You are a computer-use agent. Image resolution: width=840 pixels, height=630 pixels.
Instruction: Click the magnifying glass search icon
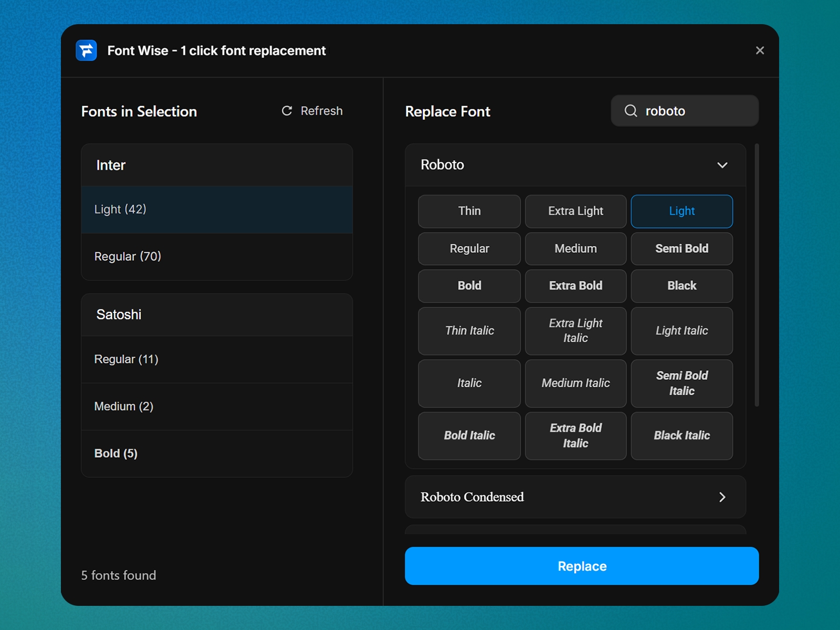point(632,111)
